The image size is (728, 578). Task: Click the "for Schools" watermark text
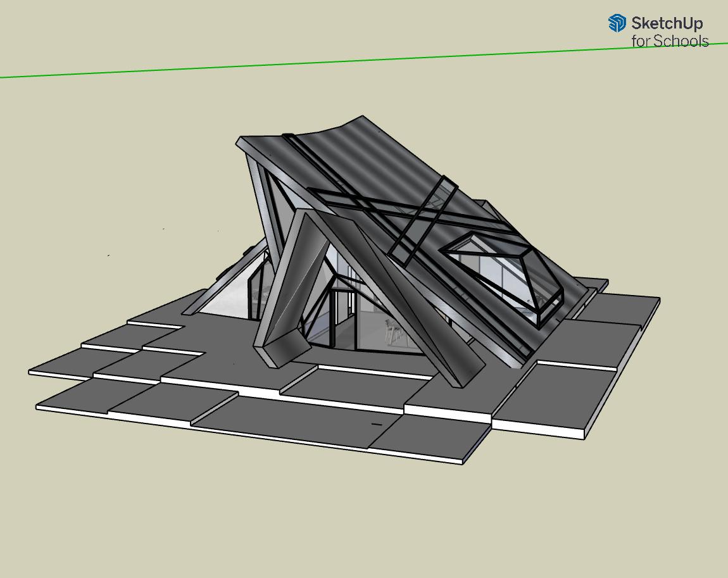669,41
